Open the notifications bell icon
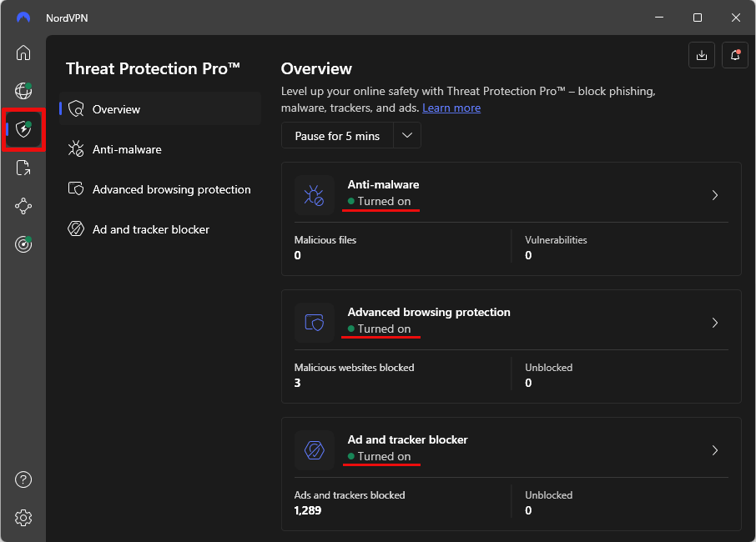Screen dimensions: 756x542 735,55
